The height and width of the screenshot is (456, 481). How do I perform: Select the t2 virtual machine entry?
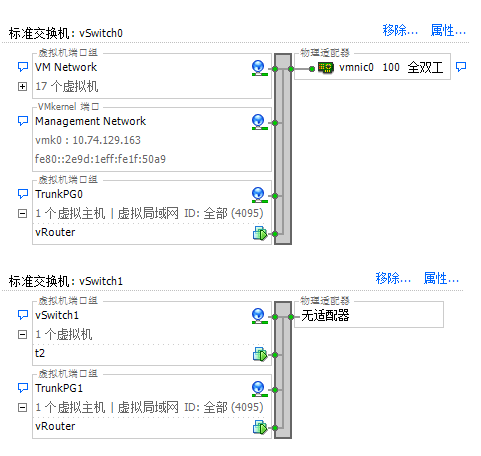click(x=40, y=353)
